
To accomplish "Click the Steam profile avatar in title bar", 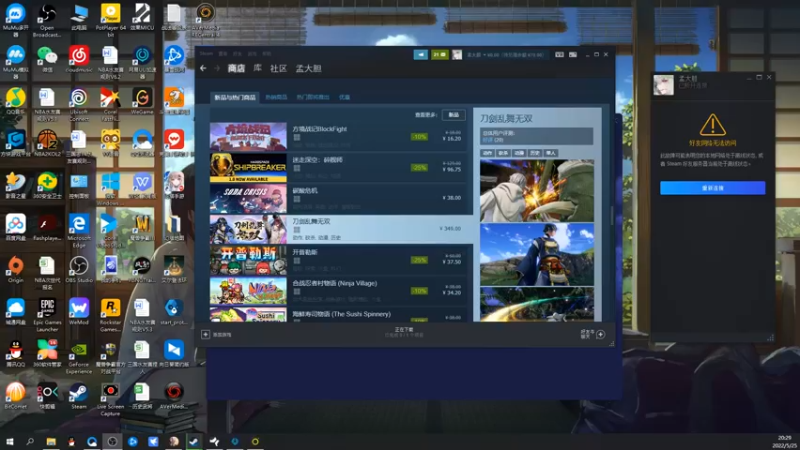I will (457, 55).
